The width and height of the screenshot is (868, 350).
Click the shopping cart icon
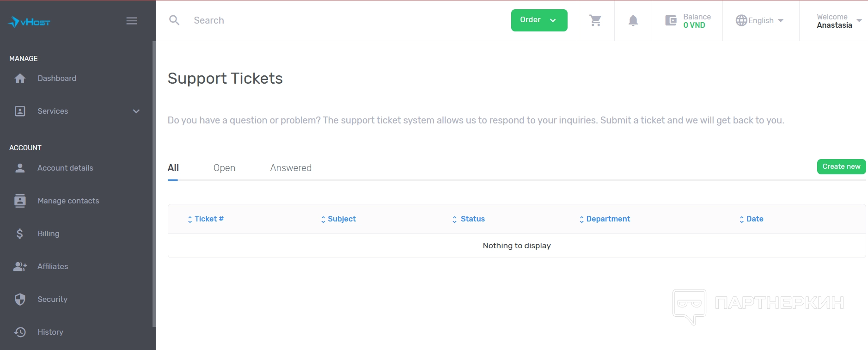coord(595,20)
